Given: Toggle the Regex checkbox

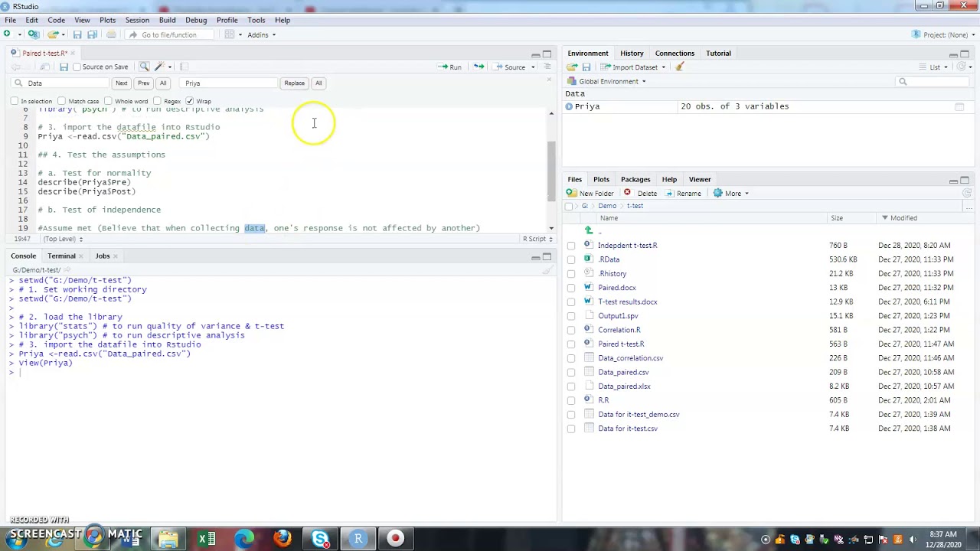Looking at the screenshot, I should [157, 101].
